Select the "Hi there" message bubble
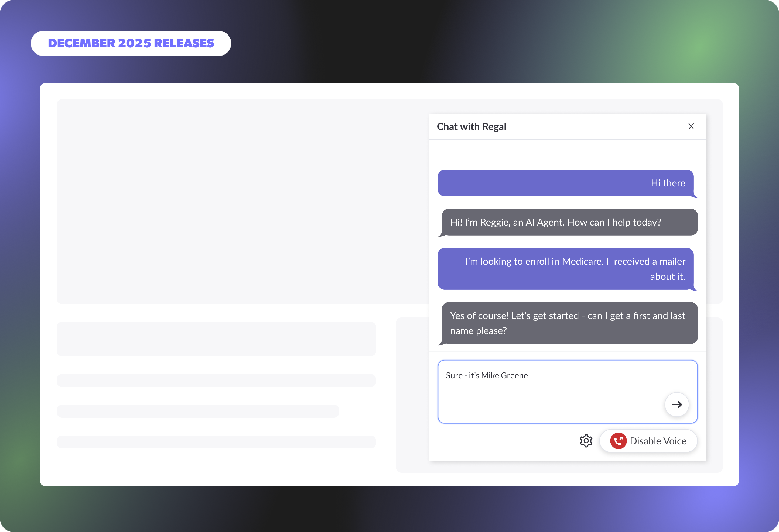This screenshot has width=779, height=532. pos(565,183)
